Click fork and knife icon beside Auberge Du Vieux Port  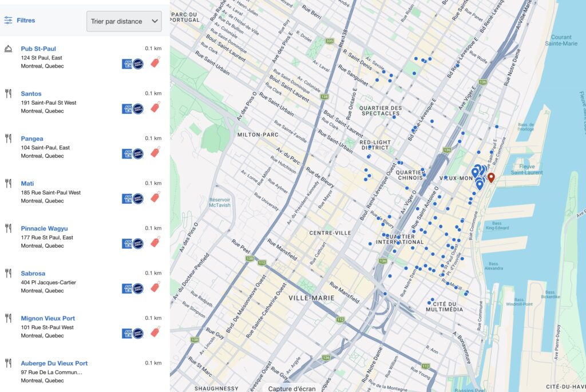click(x=8, y=363)
